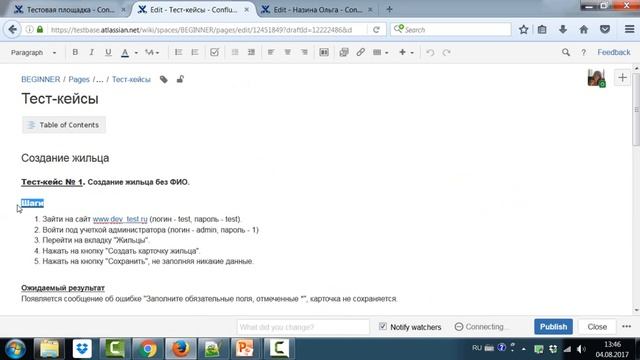The height and width of the screenshot is (360, 640).
Task: Open the text color dropdown arrow
Action: click(x=136, y=53)
